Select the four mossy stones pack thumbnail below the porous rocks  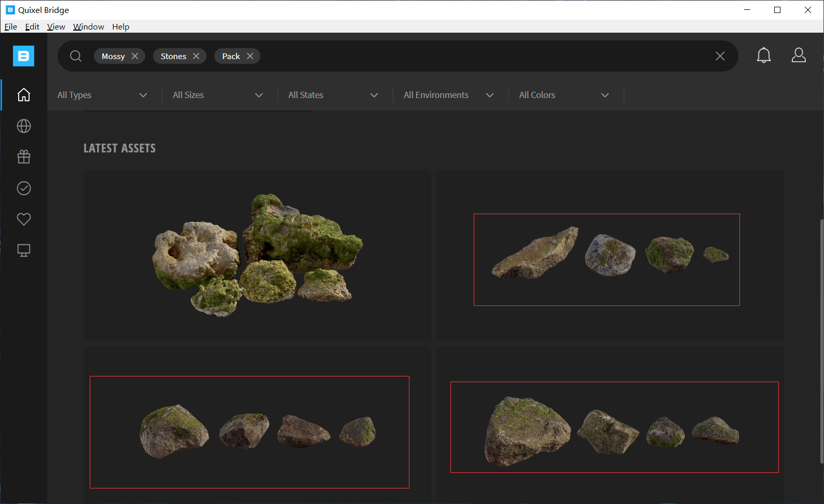(257, 425)
